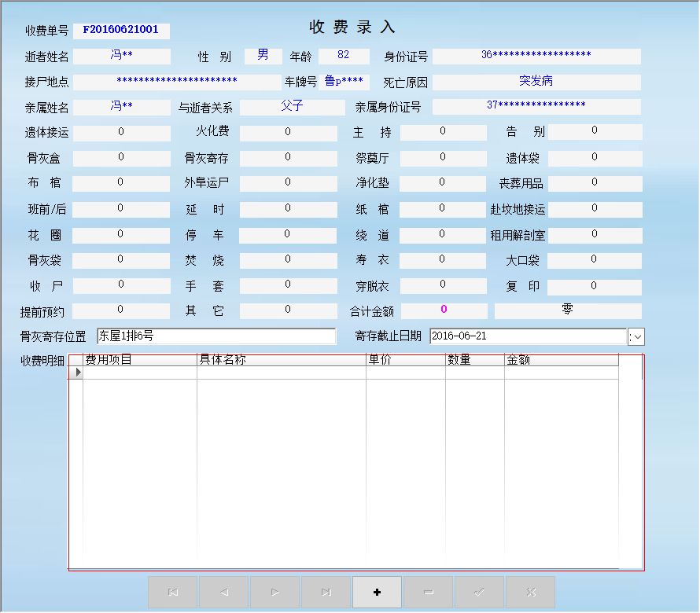Viewport: 700px width, 613px height.
Task: Click the 与逝者关系 field showing 父子
Action: coord(293,107)
